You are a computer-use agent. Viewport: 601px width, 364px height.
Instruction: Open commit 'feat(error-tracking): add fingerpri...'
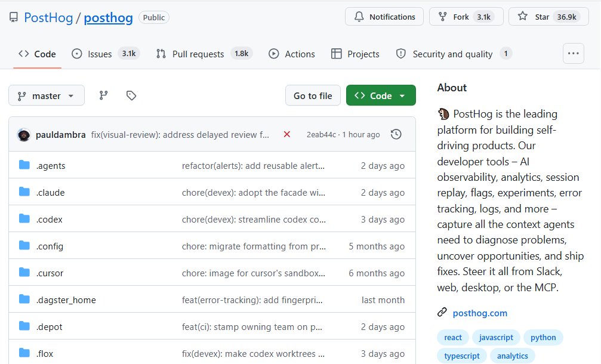pyautogui.click(x=252, y=300)
